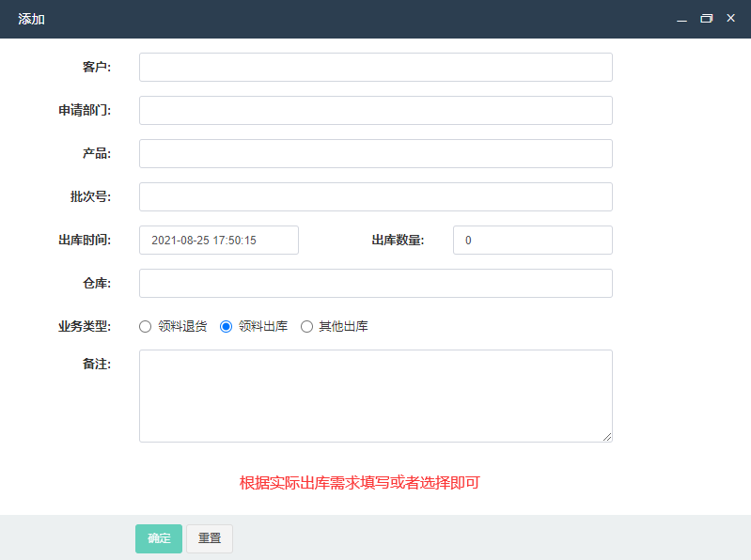Image resolution: width=751 pixels, height=560 pixels.
Task: Open the 出库时间 date field
Action: [x=219, y=240]
